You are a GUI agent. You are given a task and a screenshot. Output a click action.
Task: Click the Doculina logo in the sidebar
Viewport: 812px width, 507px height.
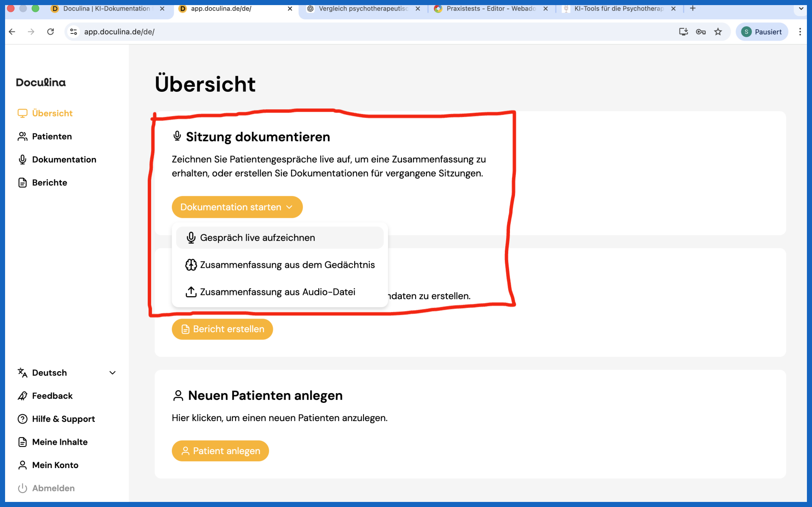pos(41,83)
